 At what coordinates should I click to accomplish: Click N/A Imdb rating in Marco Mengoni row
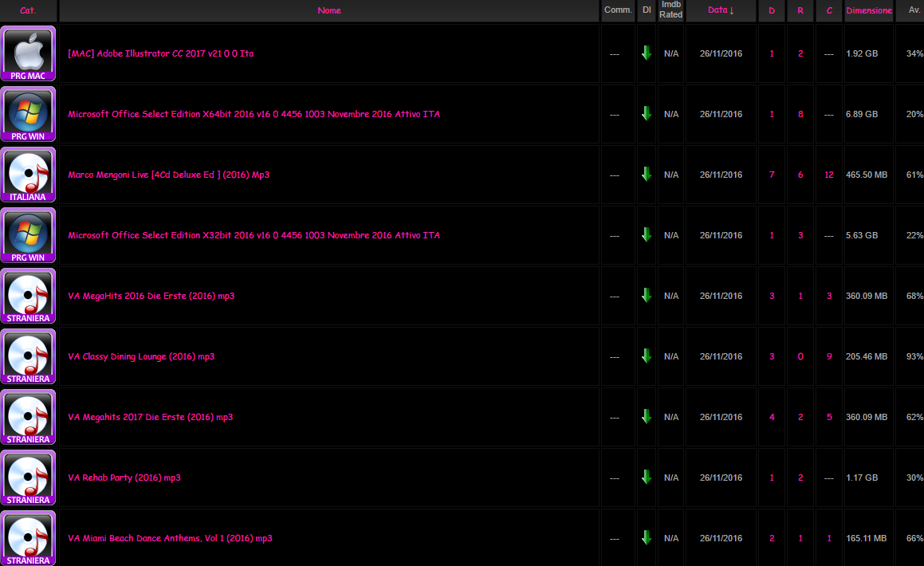(671, 175)
